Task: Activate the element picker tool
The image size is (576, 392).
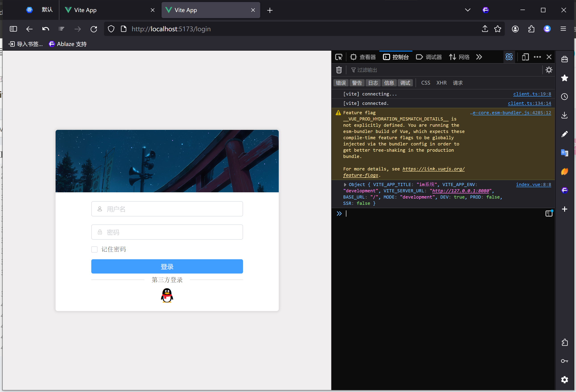Action: pos(339,57)
